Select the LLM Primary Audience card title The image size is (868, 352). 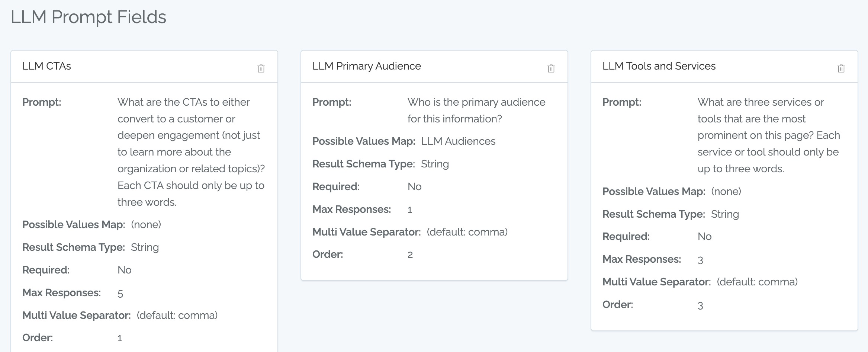click(x=366, y=66)
